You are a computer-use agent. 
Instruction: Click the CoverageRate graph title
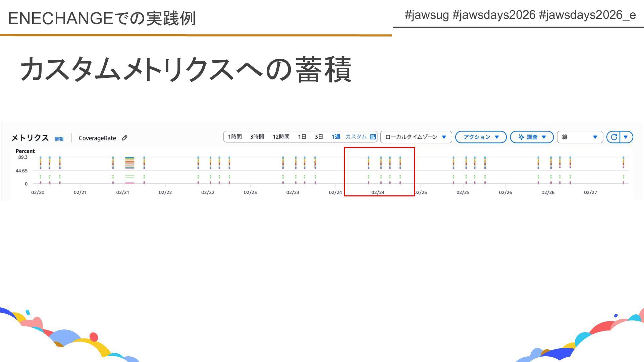pyautogui.click(x=97, y=138)
